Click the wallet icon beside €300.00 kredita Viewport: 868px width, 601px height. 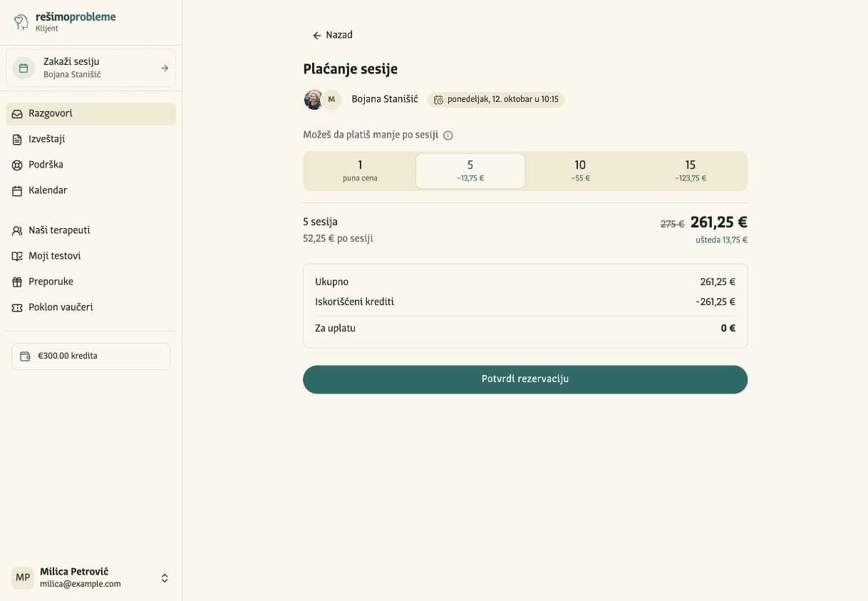(x=26, y=356)
